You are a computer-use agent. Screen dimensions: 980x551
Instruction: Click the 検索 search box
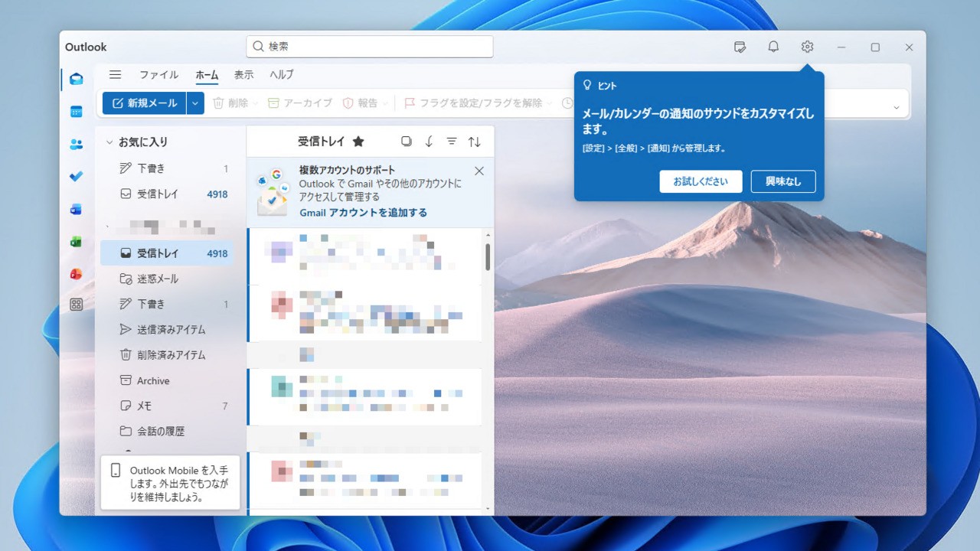[x=370, y=47]
